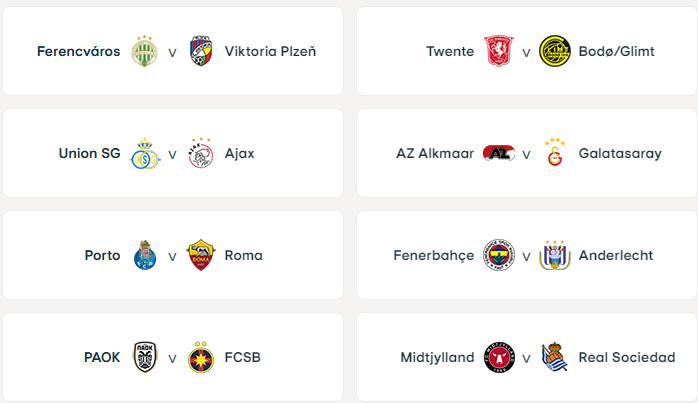Click the AZ Alkmaar logo
698x403 pixels.
(x=498, y=154)
